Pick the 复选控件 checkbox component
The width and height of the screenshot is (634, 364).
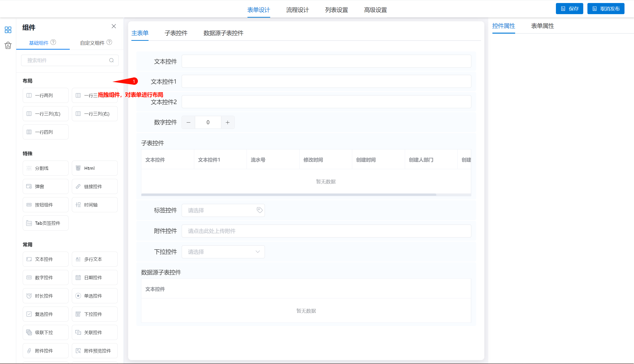45,314
